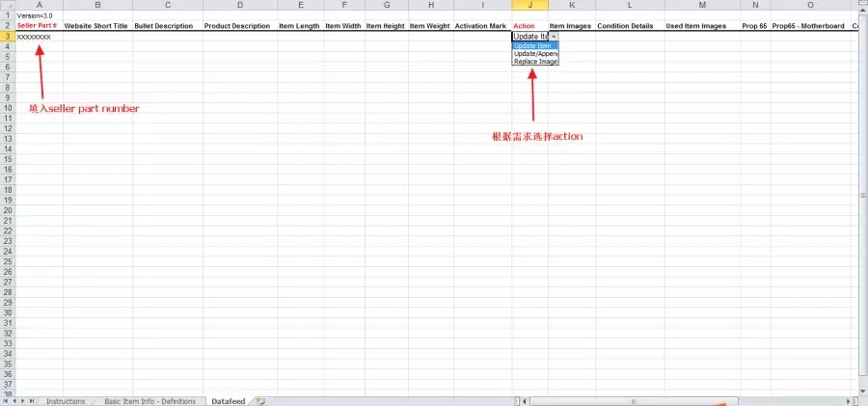Viewport: 868px width, 406px height.
Task: Select the 'Version=3.0' cell
Action: (x=40, y=15)
